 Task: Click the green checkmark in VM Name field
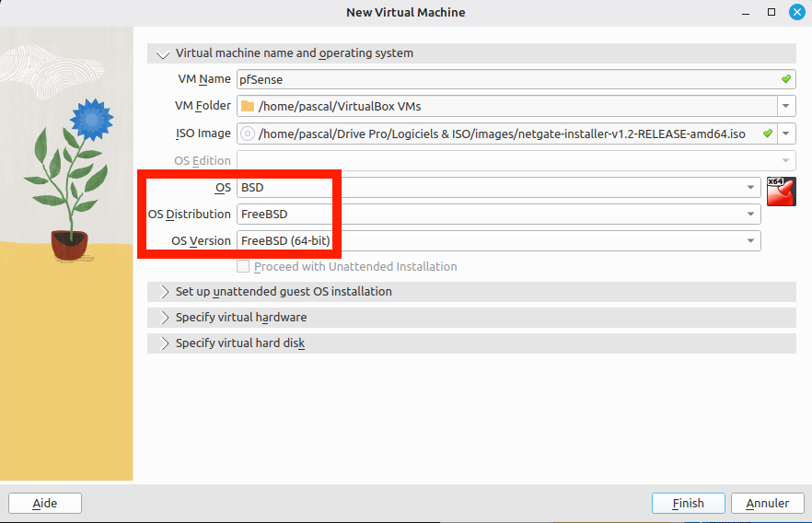(786, 79)
